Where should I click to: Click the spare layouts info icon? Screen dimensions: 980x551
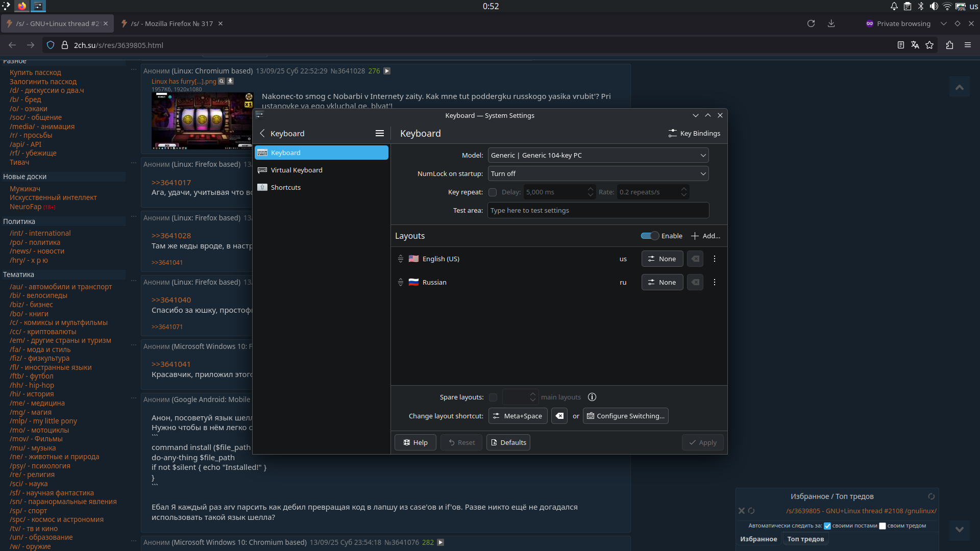click(x=592, y=397)
